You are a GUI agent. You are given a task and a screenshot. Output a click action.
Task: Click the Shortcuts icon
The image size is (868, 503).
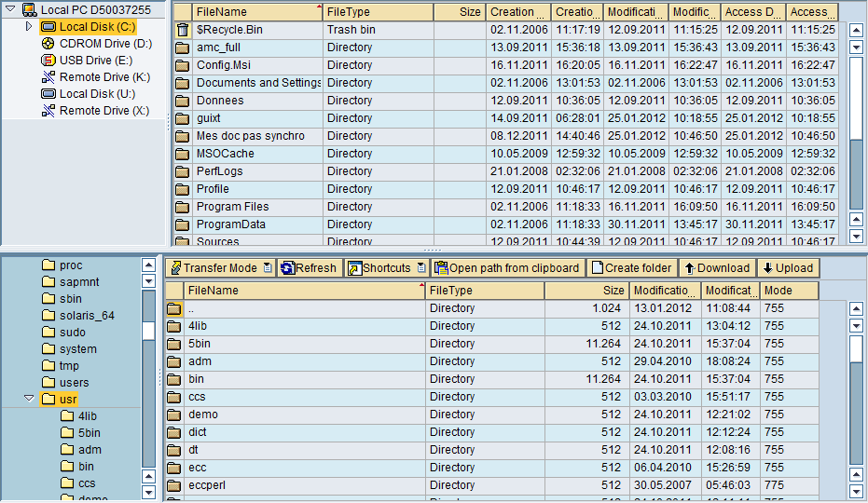click(x=354, y=268)
